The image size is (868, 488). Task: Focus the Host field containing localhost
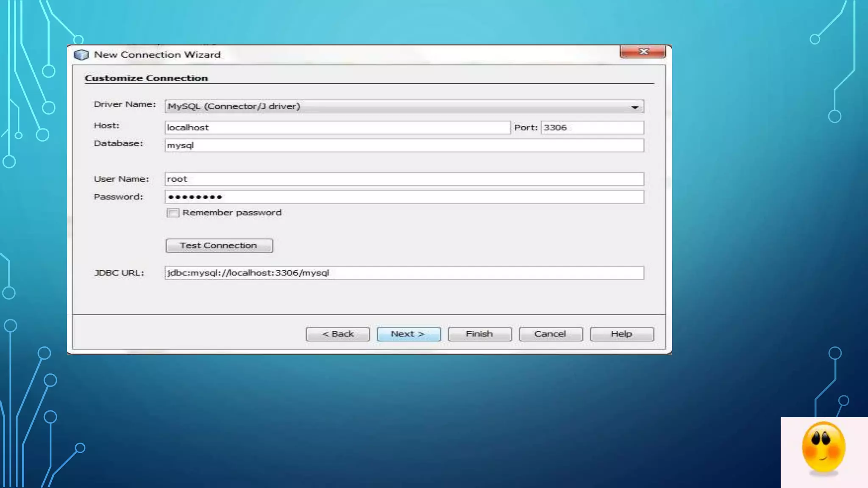tap(337, 128)
